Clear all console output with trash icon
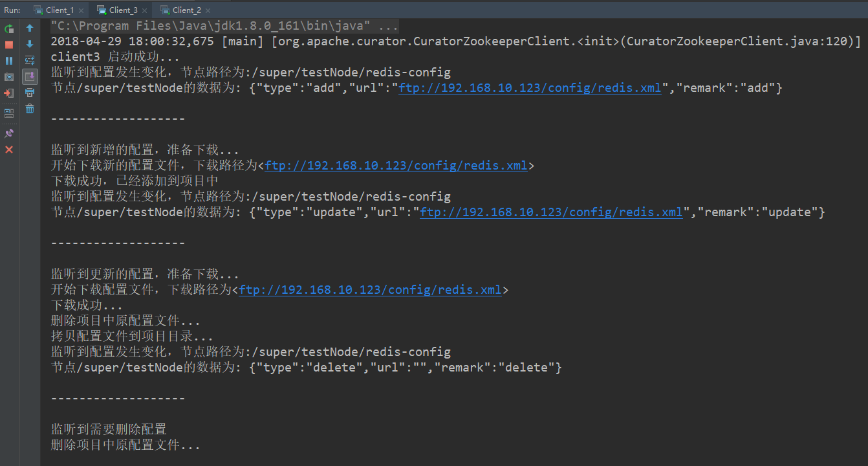868x466 pixels. pyautogui.click(x=30, y=109)
